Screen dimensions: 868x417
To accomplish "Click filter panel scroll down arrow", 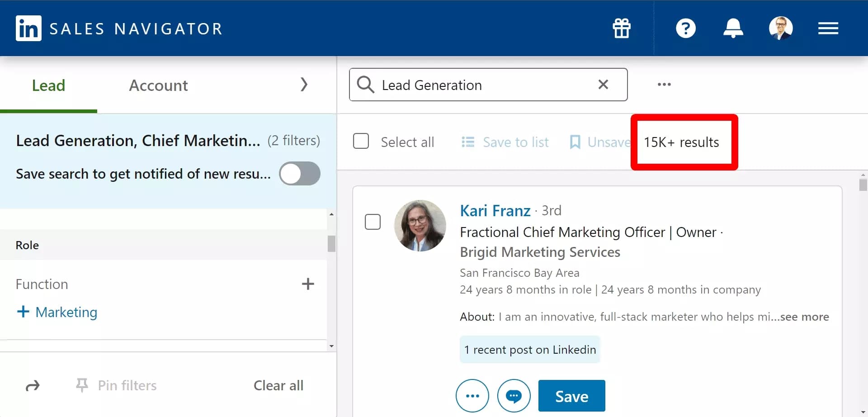I will point(331,346).
